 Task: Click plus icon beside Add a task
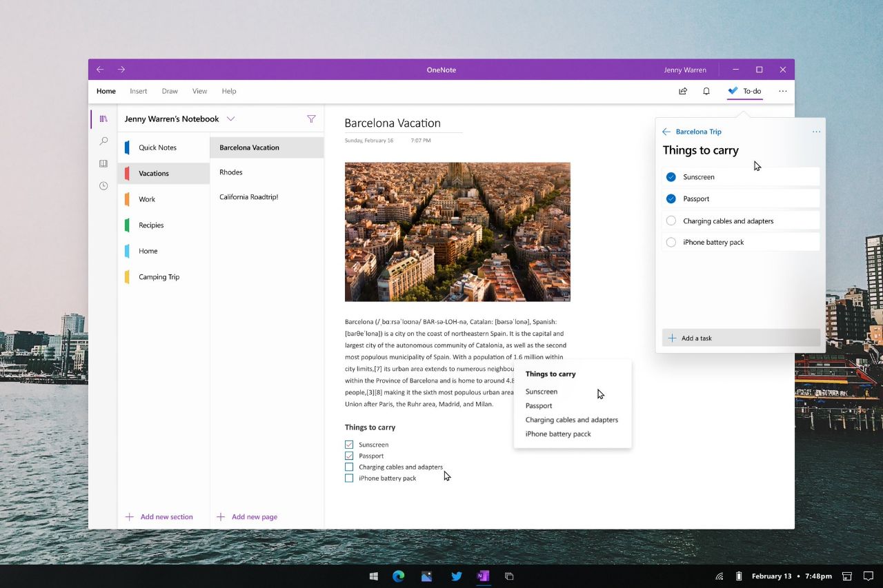(x=673, y=338)
